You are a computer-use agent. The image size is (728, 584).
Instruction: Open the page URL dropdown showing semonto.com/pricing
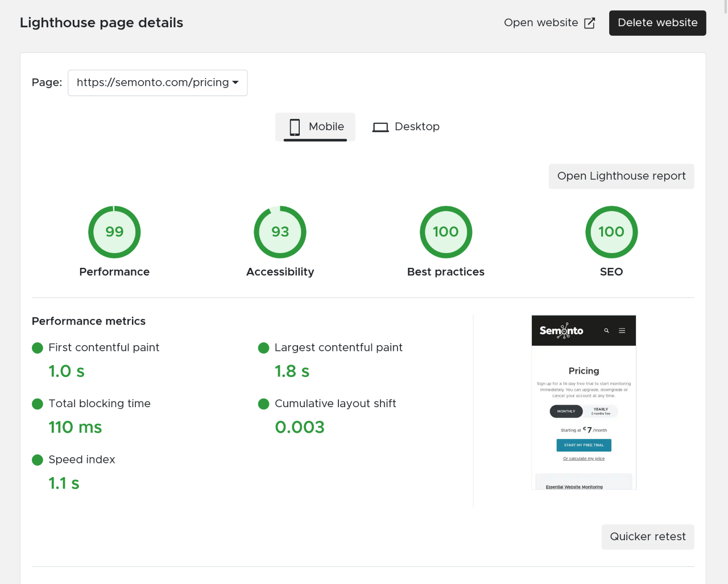pyautogui.click(x=158, y=83)
